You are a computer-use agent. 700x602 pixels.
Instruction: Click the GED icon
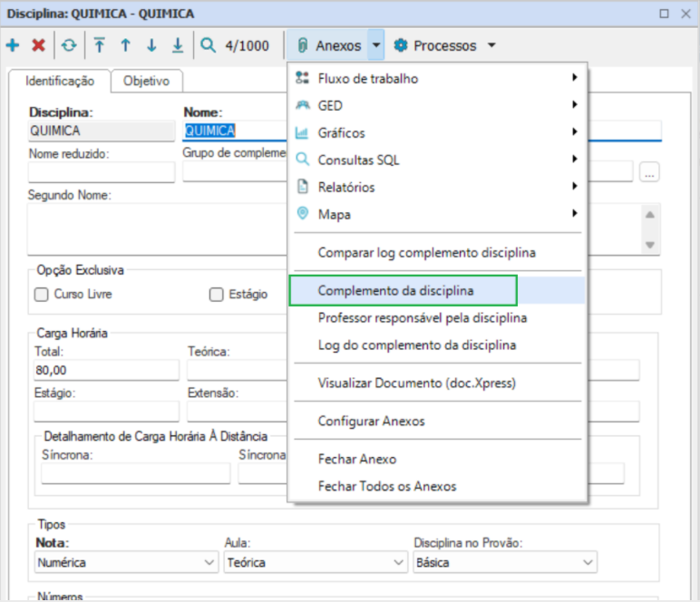coord(303,105)
